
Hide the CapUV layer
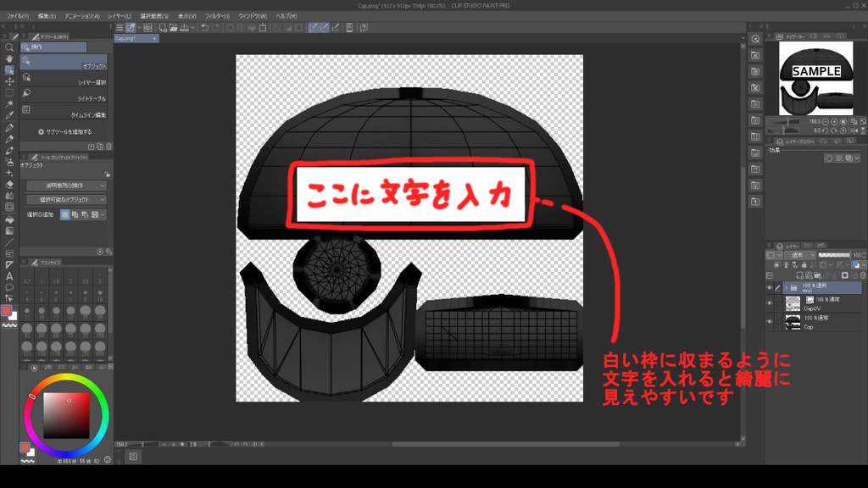[770, 303]
